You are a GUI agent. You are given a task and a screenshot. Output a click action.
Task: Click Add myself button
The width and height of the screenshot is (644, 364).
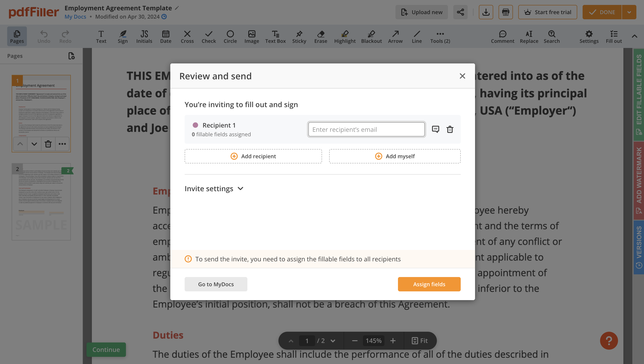pos(395,156)
